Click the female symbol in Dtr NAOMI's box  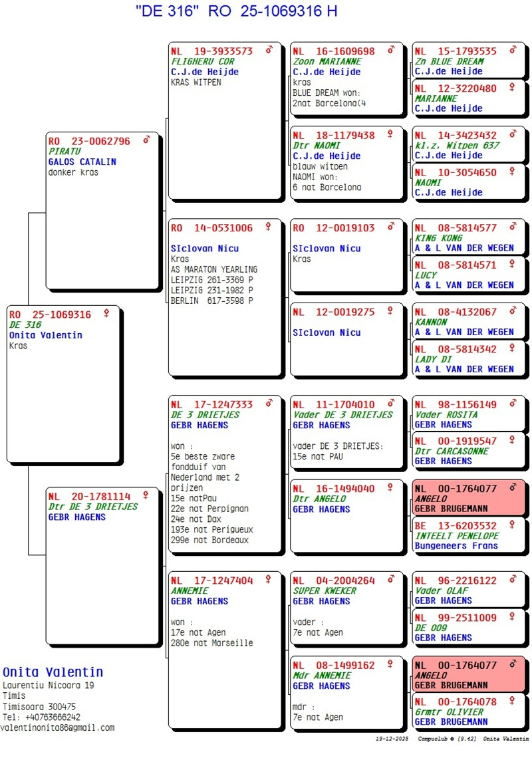click(x=390, y=134)
